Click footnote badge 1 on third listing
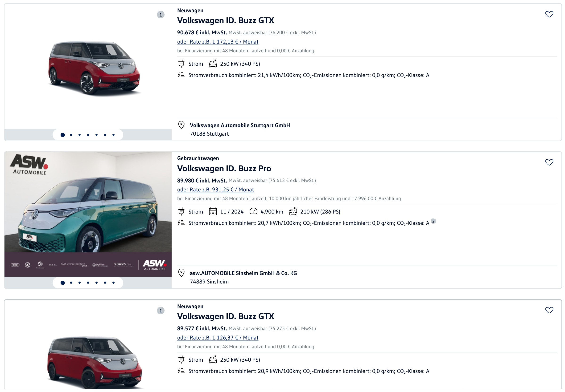Viewport: 565px width, 392px height. (x=161, y=311)
